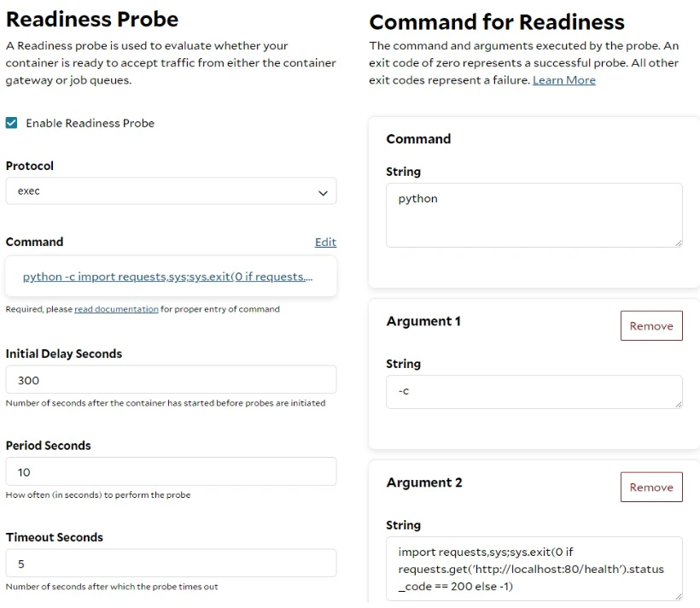Click the resize handle of Argument 2 textarea
700x608 pixels.
coord(678,596)
